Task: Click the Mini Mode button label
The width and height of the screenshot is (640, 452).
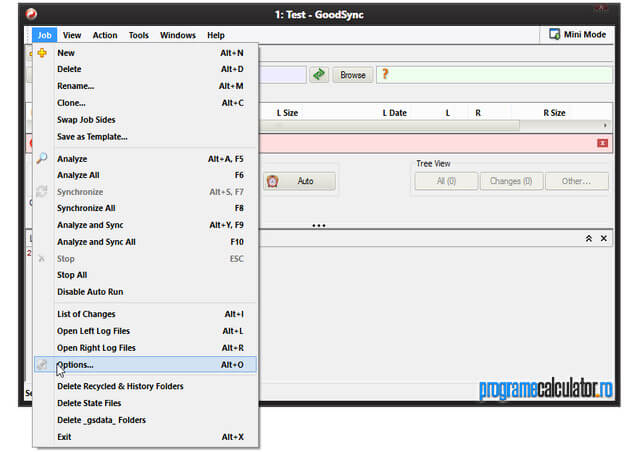Action: pyautogui.click(x=584, y=35)
